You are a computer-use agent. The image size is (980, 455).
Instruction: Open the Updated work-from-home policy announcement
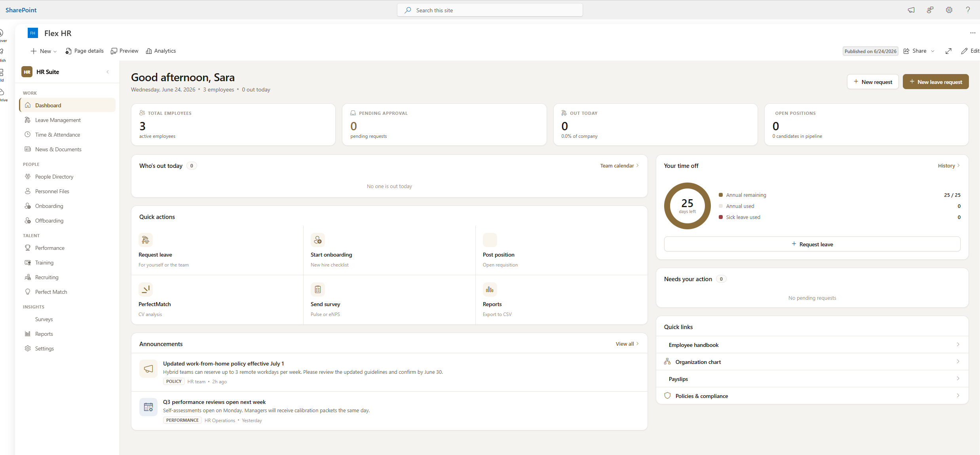click(x=223, y=364)
